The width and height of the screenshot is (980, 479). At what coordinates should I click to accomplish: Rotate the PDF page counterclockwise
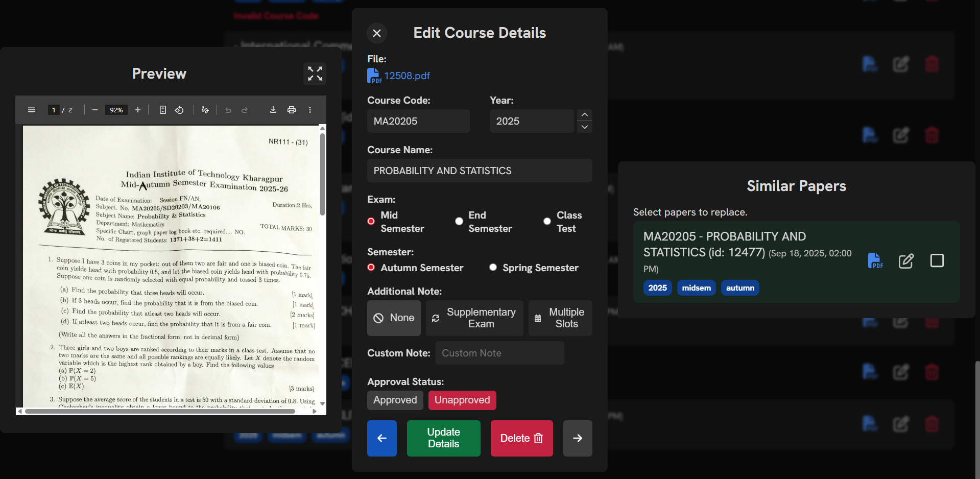[179, 110]
